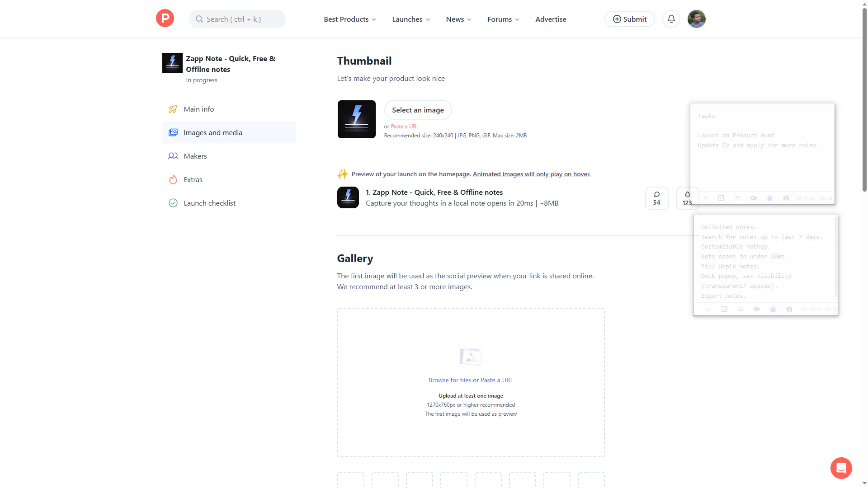Click the Zapp Note icon in the launch preview row
This screenshot has height=488, width=868.
pyautogui.click(x=348, y=197)
